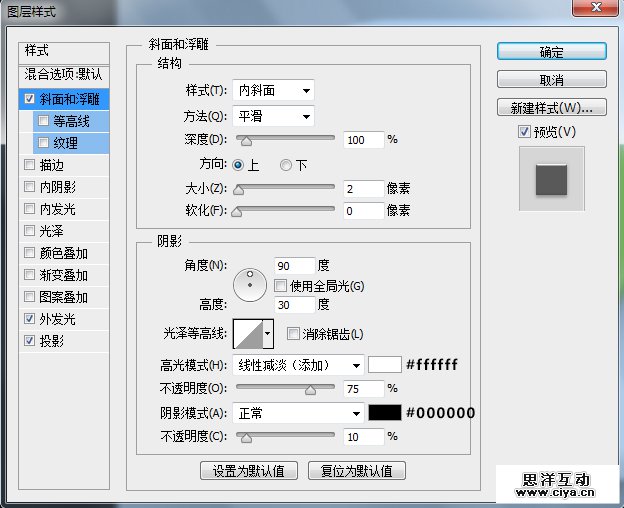Click the 高度 input field showing 30
624x508 pixels.
[294, 305]
